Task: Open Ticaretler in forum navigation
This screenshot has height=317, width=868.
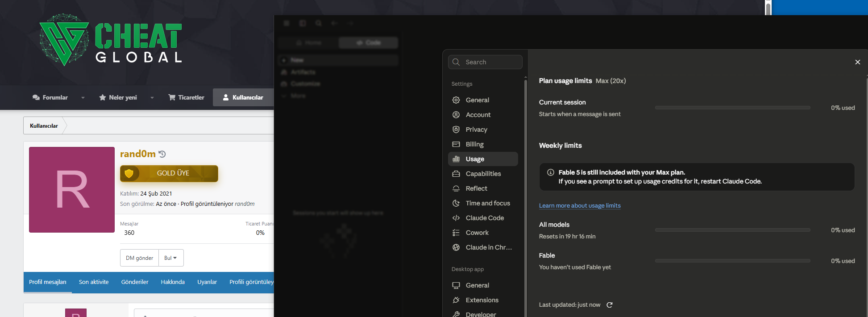Action: (187, 97)
